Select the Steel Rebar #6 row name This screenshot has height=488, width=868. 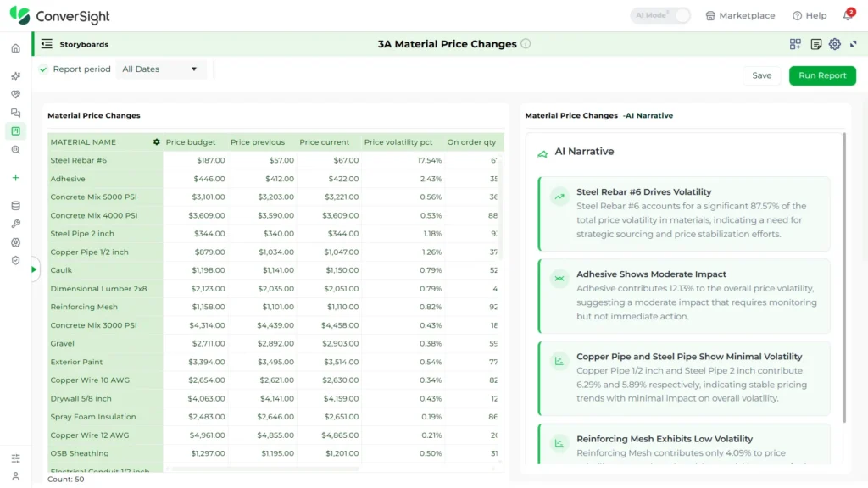79,160
